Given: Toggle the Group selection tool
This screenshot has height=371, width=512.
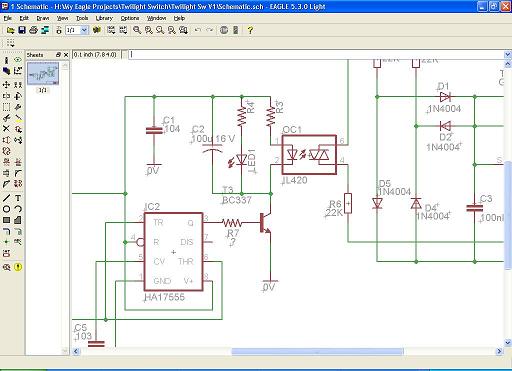Looking at the screenshot, I should click(x=6, y=107).
